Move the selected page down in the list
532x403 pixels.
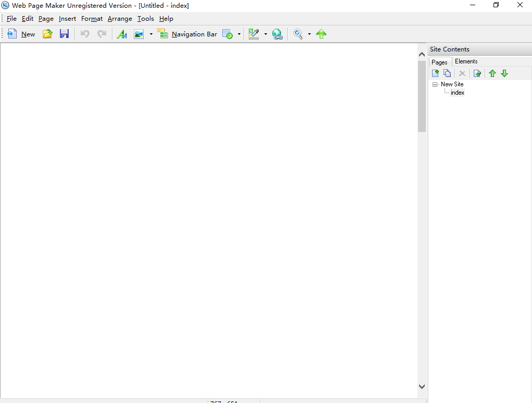pyautogui.click(x=504, y=73)
